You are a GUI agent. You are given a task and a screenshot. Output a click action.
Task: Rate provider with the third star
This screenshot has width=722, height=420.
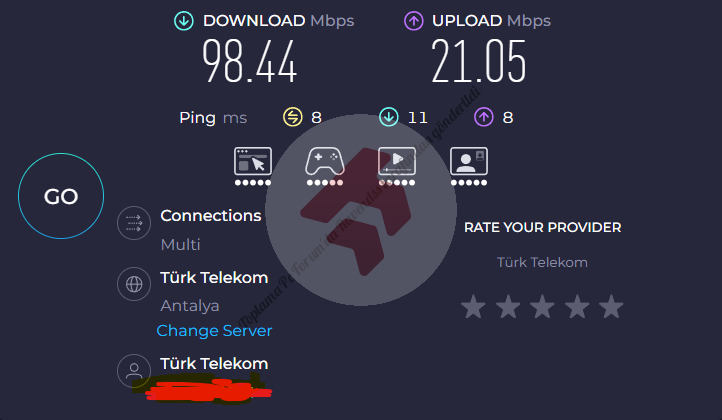click(x=542, y=307)
